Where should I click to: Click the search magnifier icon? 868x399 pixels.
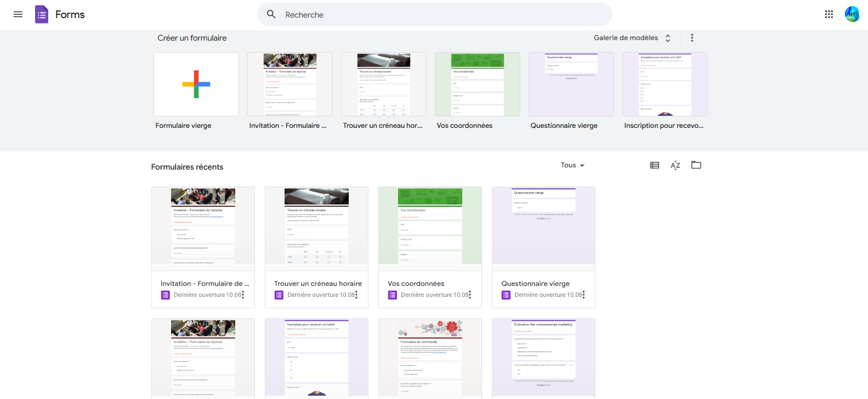pyautogui.click(x=271, y=14)
